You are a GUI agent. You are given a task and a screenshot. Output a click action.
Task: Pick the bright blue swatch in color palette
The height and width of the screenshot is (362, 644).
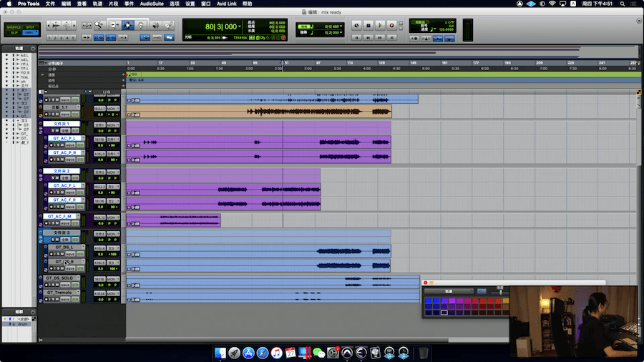429,301
